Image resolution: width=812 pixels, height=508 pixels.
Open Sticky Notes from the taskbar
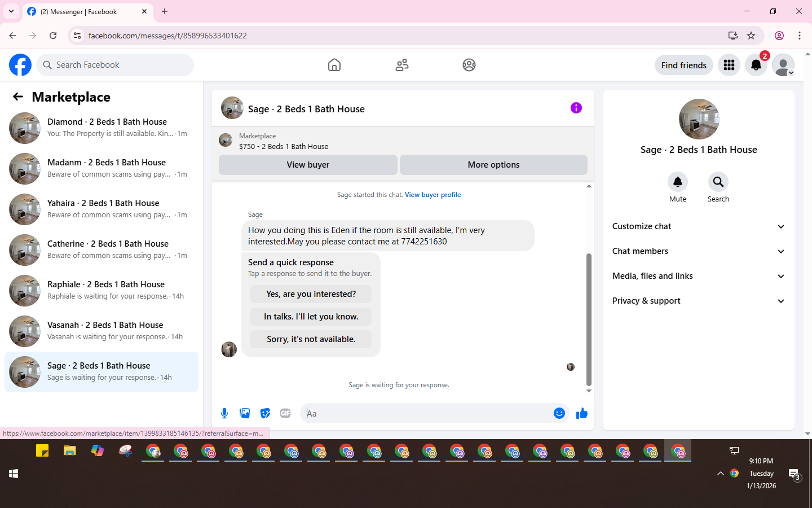click(x=42, y=451)
